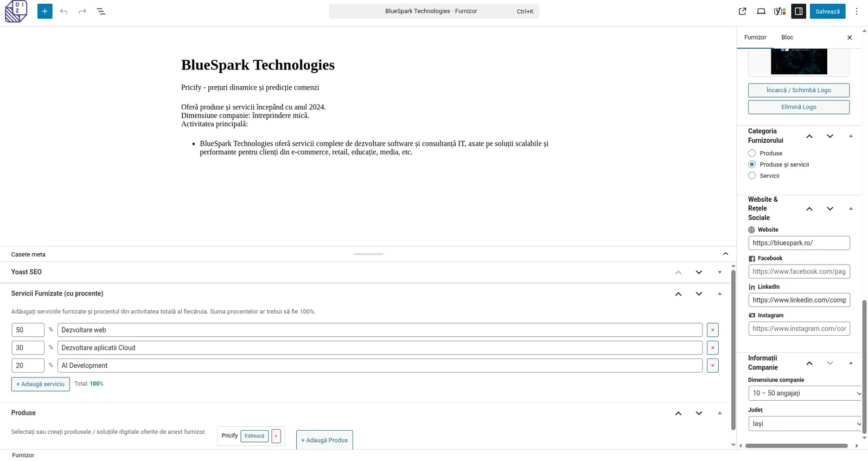Screen dimensions: 868x461
Task: Redo the last undone change
Action: (82, 11)
